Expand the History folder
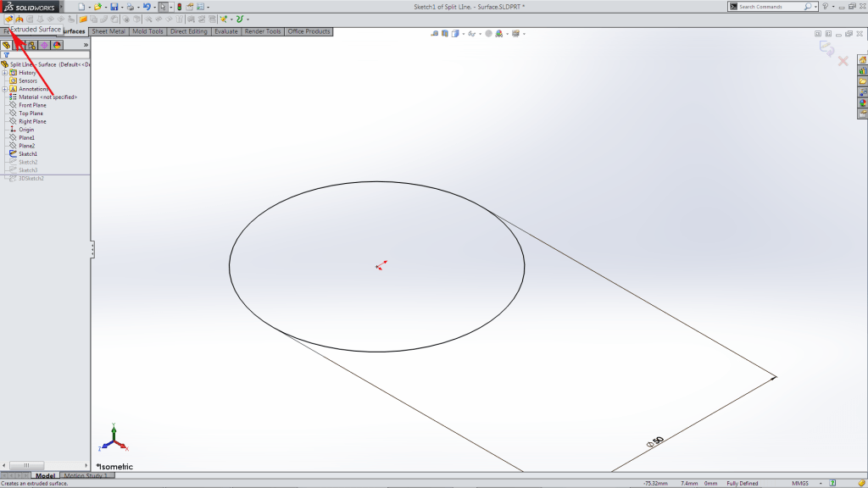Image resolution: width=868 pixels, height=488 pixels. point(5,72)
